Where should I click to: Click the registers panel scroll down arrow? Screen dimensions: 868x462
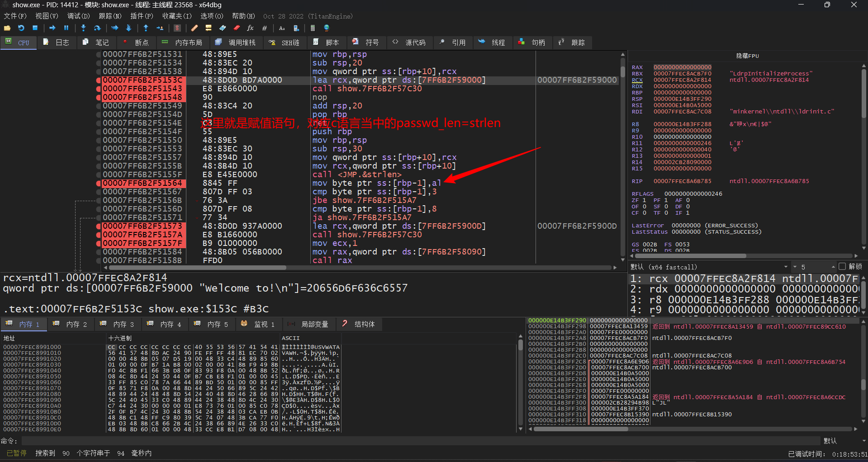click(x=864, y=248)
